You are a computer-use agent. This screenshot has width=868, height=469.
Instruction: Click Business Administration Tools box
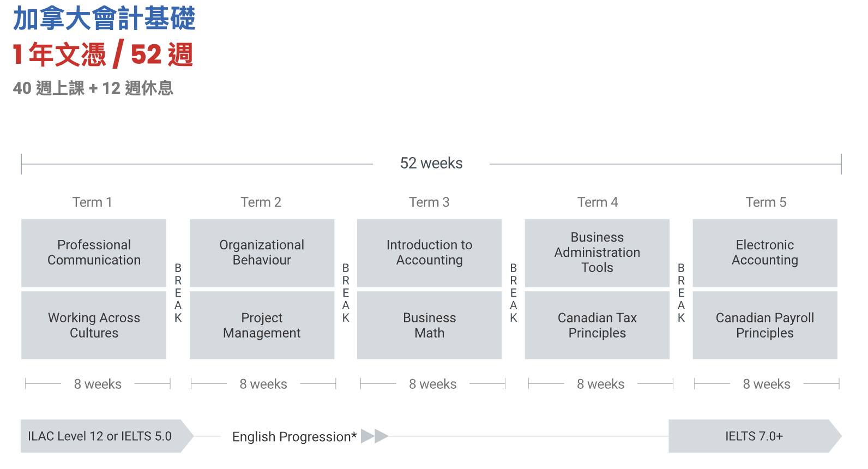pos(597,253)
